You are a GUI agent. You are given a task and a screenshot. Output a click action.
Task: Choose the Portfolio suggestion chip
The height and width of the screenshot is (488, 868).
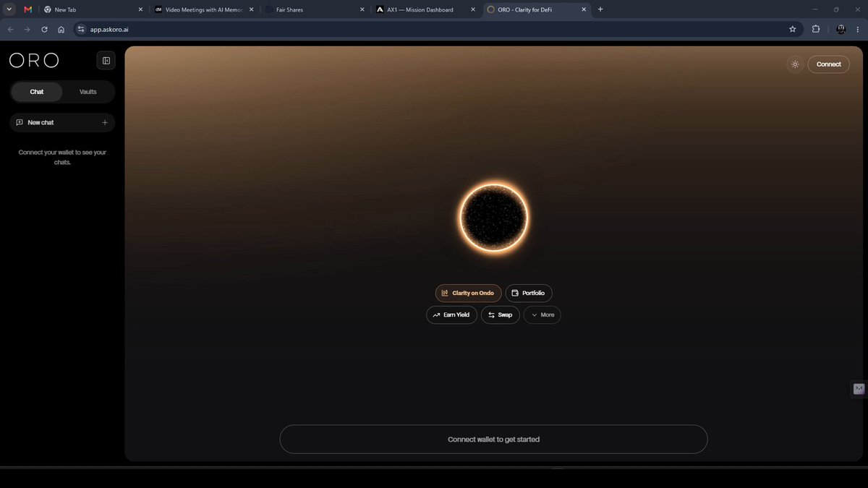point(529,293)
